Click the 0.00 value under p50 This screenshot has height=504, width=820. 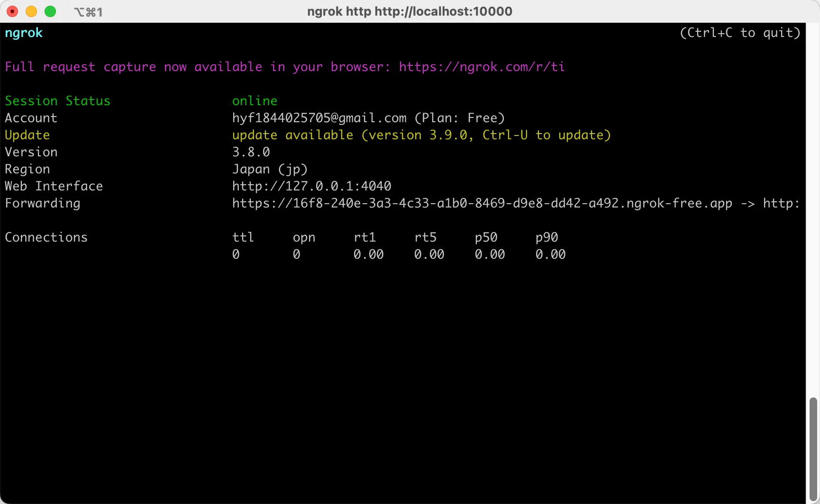tap(490, 254)
